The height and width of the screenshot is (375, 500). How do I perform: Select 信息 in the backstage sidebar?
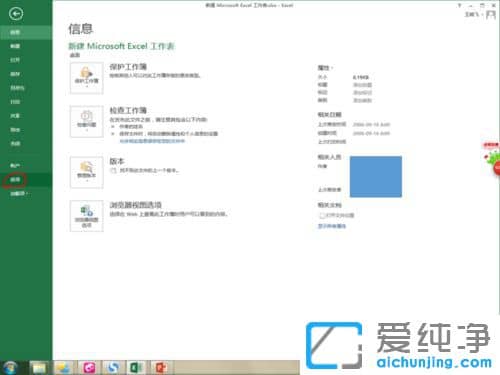26,32
